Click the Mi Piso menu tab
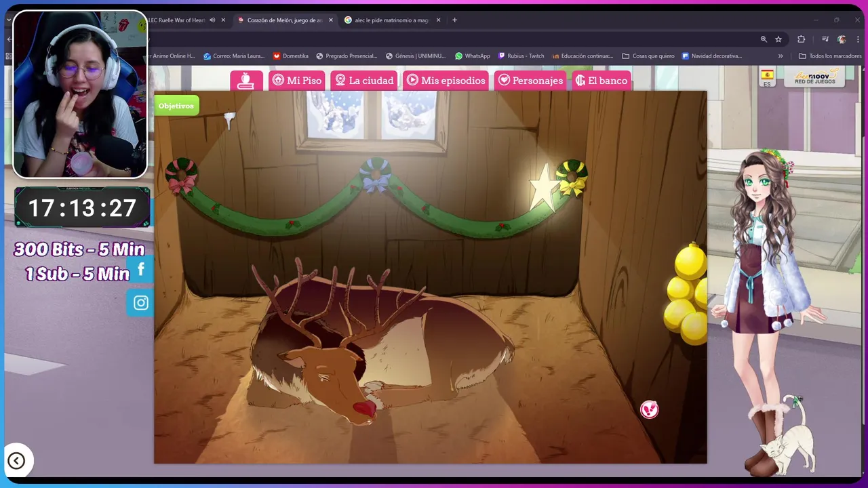The height and width of the screenshot is (488, 868). (x=296, y=81)
